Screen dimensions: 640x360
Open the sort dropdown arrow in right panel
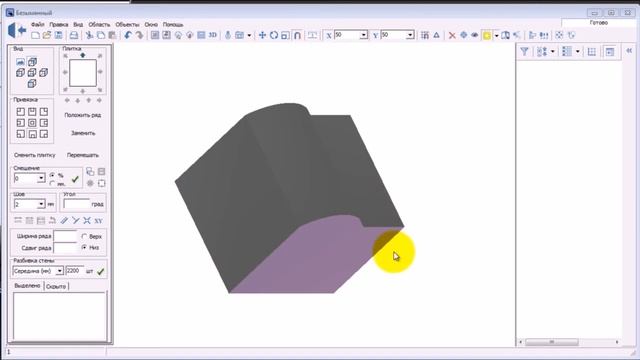553,51
